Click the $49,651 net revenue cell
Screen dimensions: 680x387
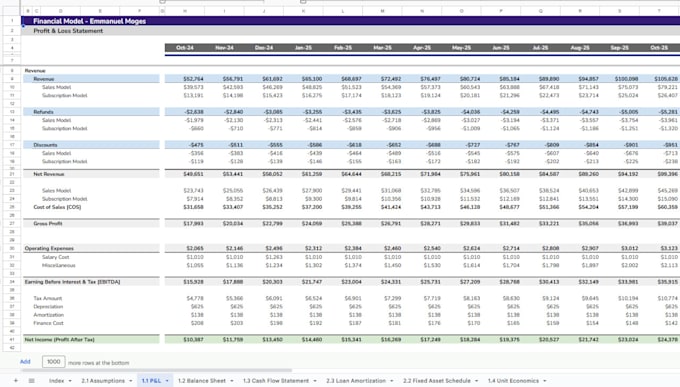(185, 174)
